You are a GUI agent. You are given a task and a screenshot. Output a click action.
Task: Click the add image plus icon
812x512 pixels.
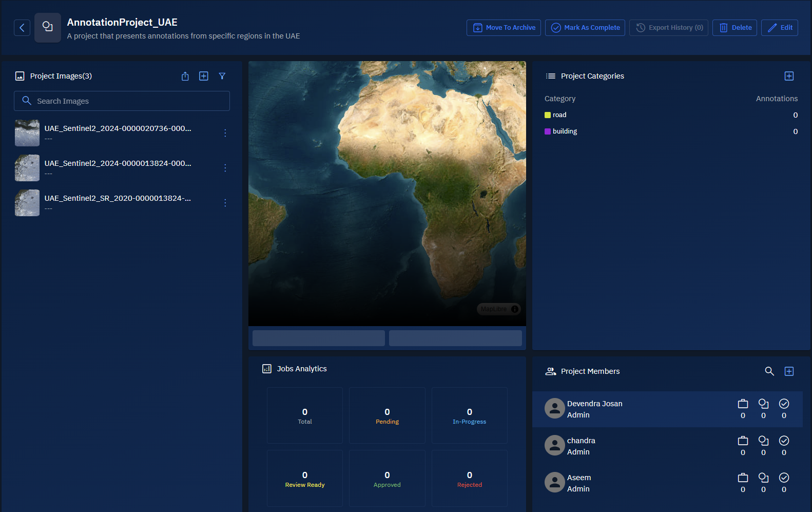pos(204,76)
